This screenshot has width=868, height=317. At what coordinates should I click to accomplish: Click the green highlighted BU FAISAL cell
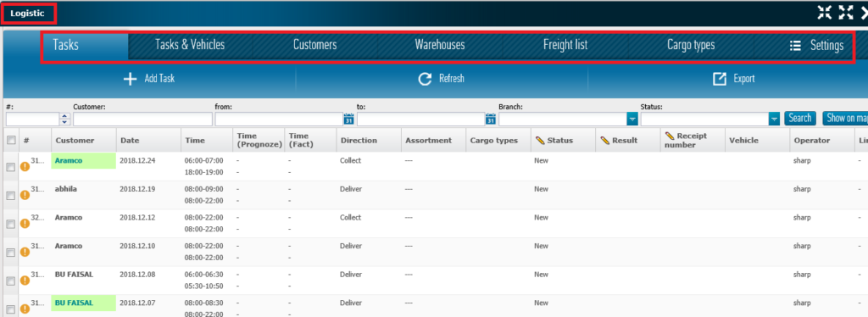click(x=84, y=303)
